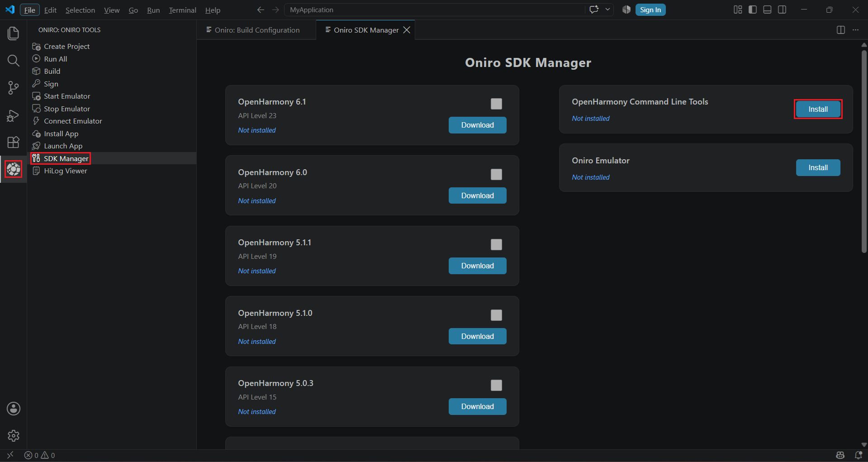Open the remote window status bar button
Image resolution: width=868 pixels, height=462 pixels.
point(10,455)
